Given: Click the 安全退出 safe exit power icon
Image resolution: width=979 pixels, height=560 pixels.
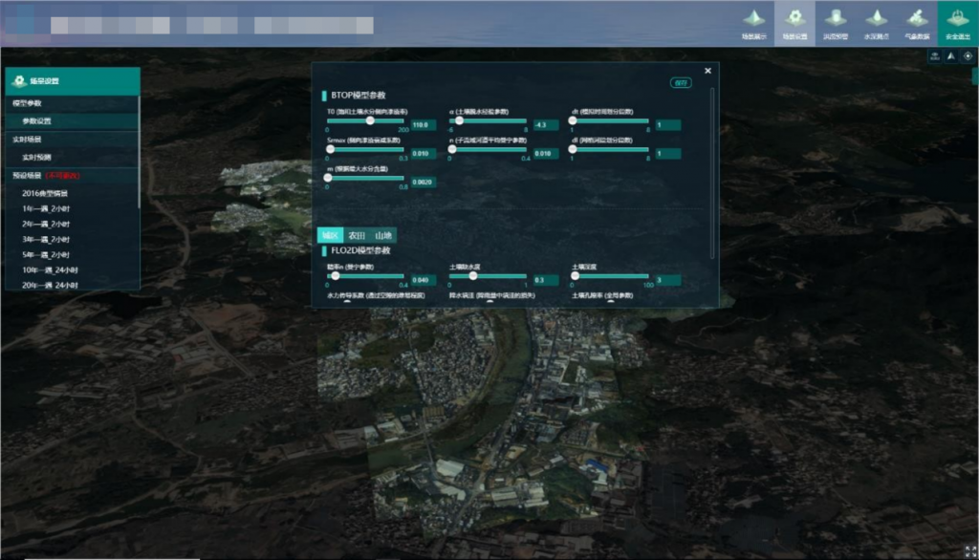Looking at the screenshot, I should (957, 17).
